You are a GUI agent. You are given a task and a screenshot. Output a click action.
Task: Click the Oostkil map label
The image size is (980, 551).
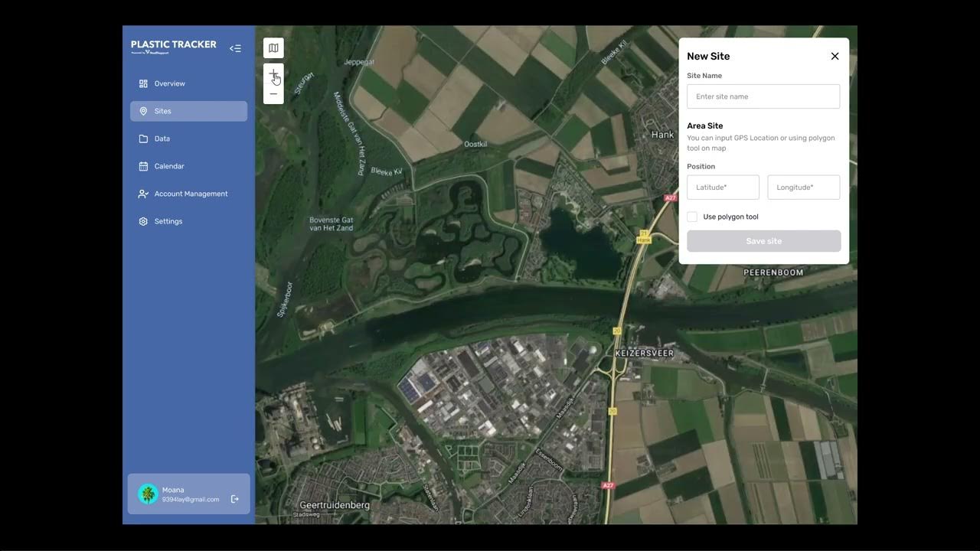coord(475,144)
